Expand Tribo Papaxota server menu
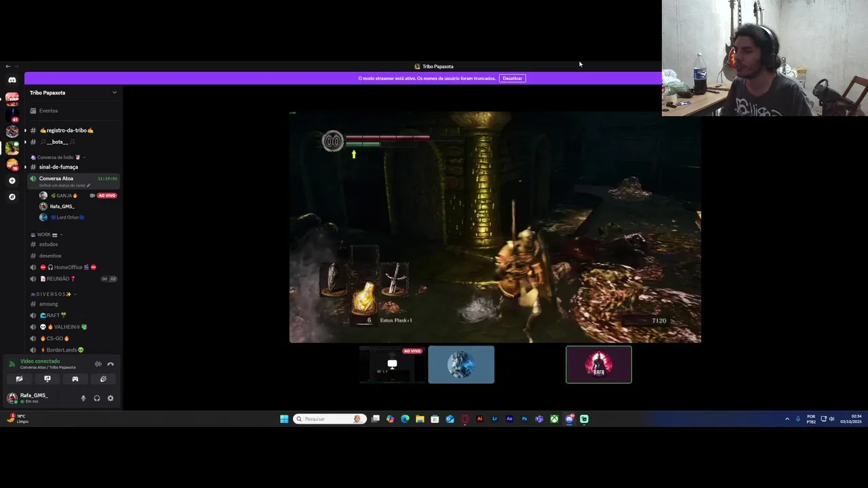The width and height of the screenshot is (868, 488). pyautogui.click(x=114, y=93)
